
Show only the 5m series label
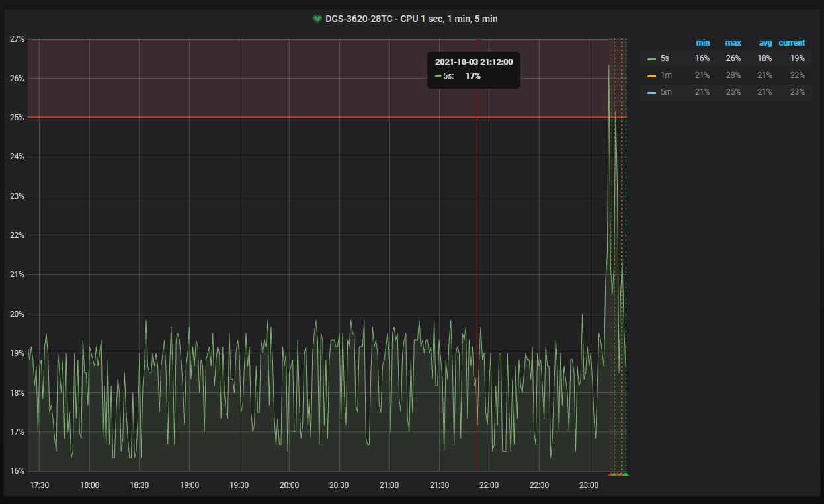666,92
